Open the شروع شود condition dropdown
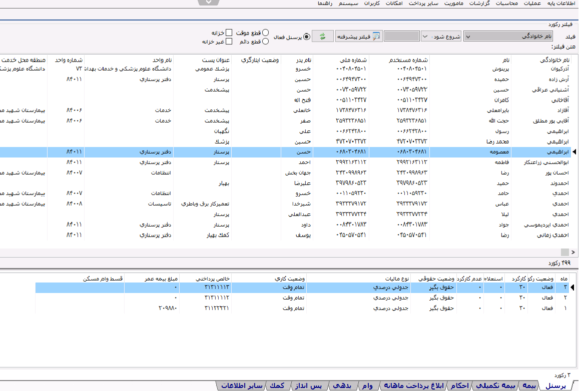 442,36
